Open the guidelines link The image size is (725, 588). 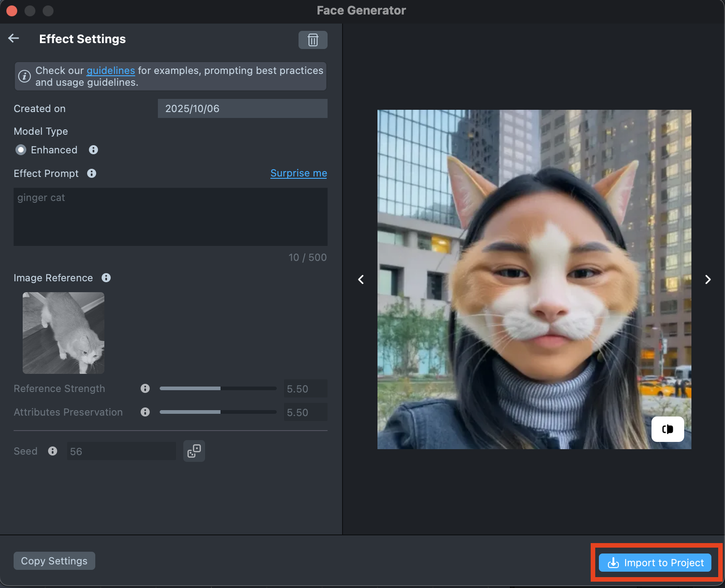[111, 71]
